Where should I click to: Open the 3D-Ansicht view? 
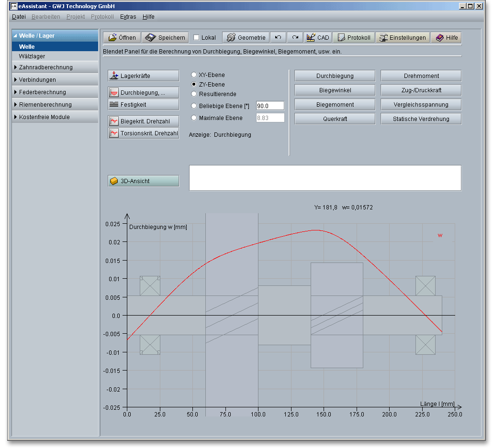[x=144, y=181]
